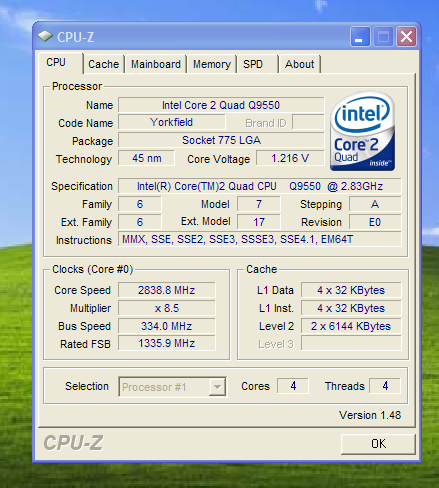Open the About tab
Screen dimensions: 439x488
click(299, 64)
